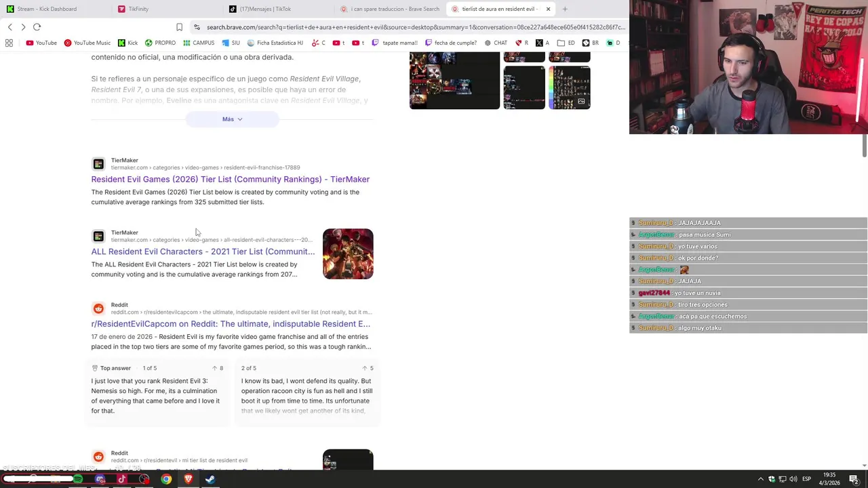Go forward in browser history
The image size is (868, 488).
[23, 27]
